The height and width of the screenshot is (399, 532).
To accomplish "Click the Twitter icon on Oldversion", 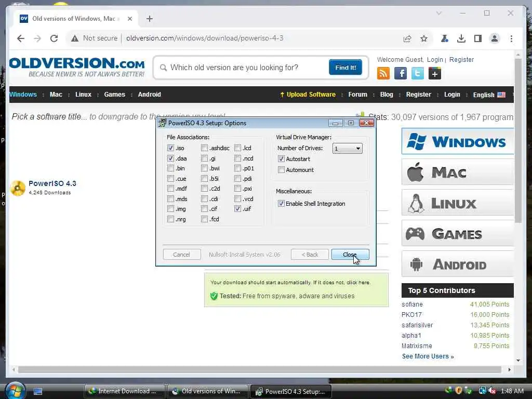I will (x=417, y=73).
